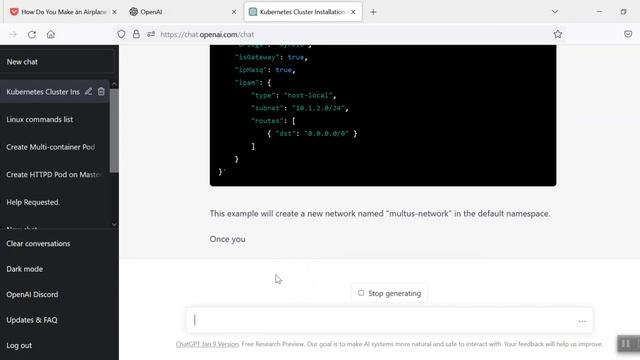640x360 pixels.
Task: Switch to the OpenAI tab
Action: tap(182, 12)
